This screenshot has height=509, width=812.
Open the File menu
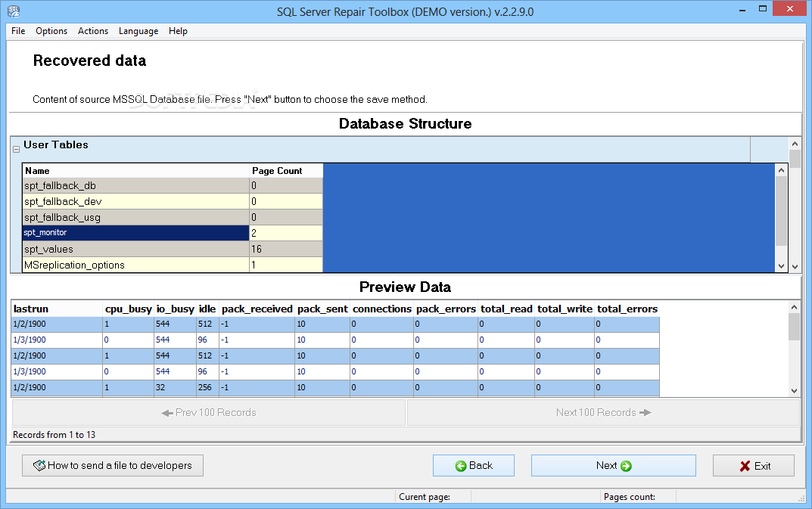(x=18, y=31)
